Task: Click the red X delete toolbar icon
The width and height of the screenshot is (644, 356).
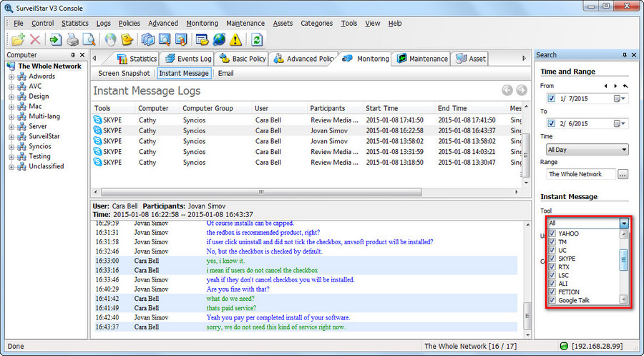Action: 35,39
